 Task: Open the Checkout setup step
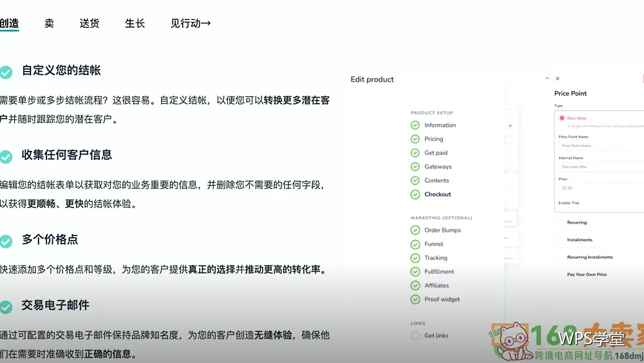point(437,195)
